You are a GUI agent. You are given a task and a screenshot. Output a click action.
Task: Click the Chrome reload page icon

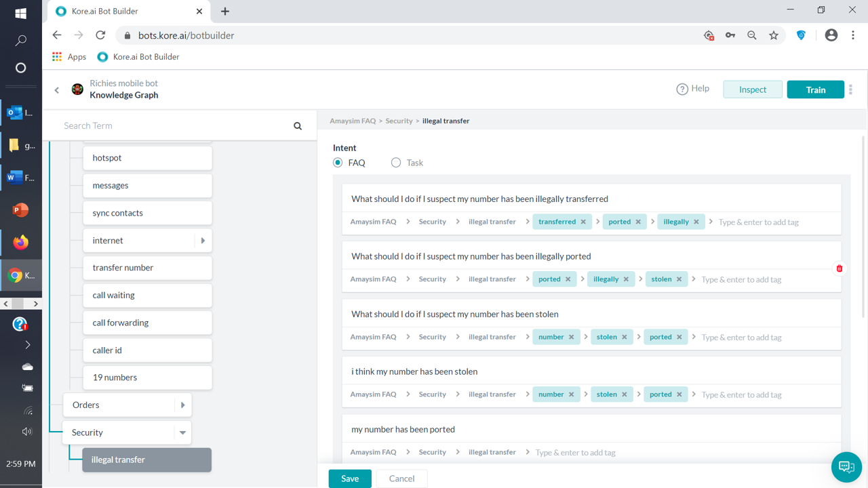pos(100,35)
